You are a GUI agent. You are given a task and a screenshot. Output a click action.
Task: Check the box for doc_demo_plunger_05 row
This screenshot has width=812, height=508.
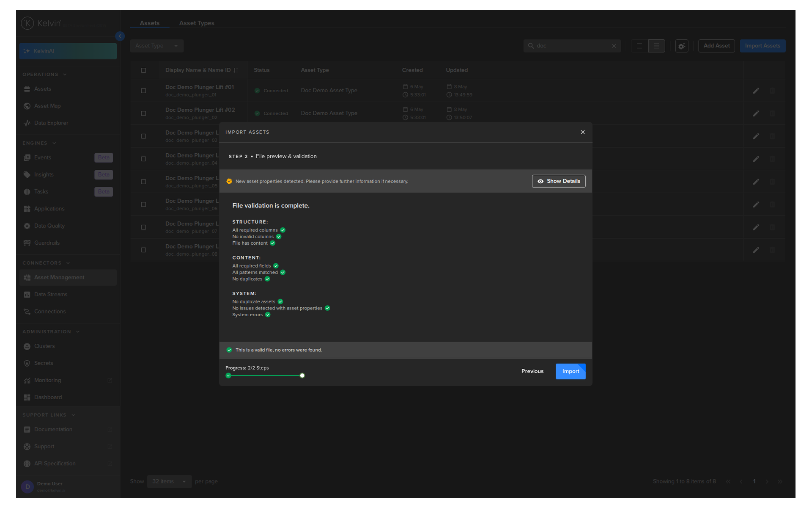click(x=143, y=182)
